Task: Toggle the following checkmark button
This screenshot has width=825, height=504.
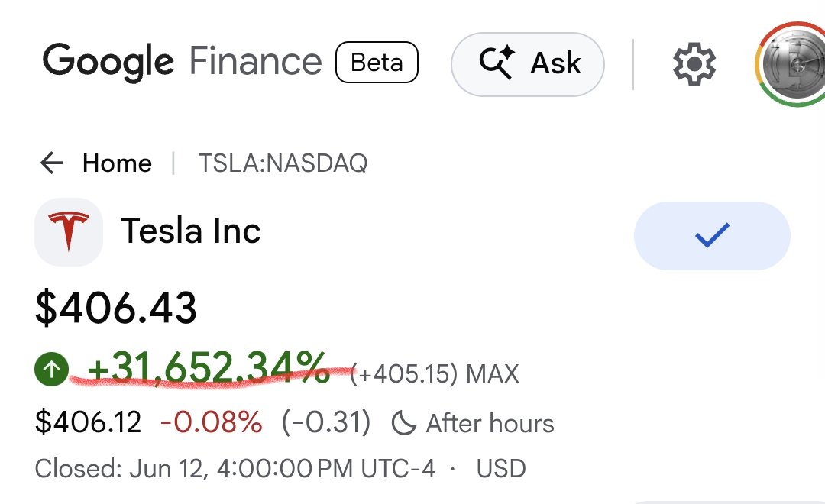Action: tap(712, 236)
